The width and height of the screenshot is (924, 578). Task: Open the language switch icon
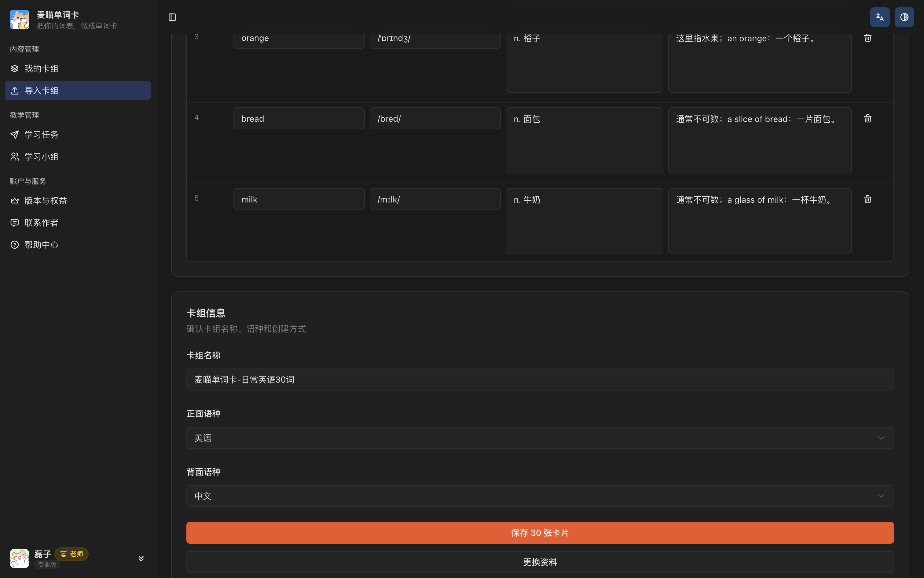coord(880,17)
